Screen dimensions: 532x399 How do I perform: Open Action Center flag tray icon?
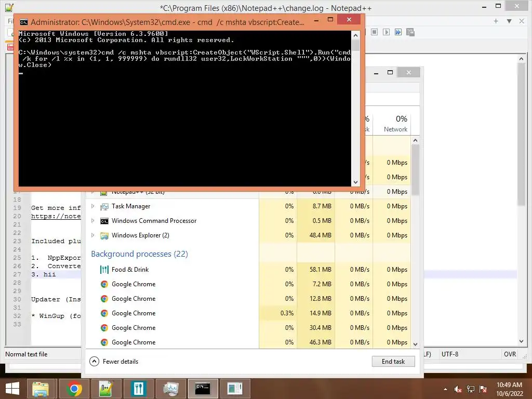pos(483,389)
